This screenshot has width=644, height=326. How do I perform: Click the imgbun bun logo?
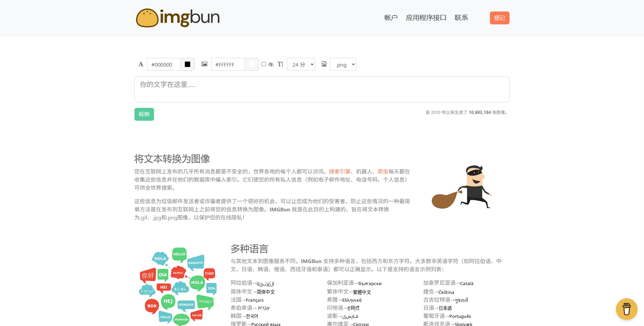click(x=178, y=18)
